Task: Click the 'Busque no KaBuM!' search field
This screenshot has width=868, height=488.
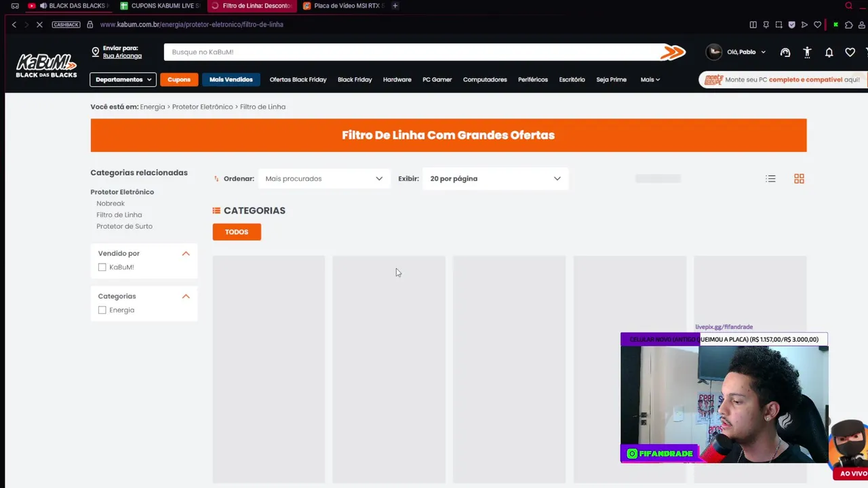Action: (x=414, y=52)
